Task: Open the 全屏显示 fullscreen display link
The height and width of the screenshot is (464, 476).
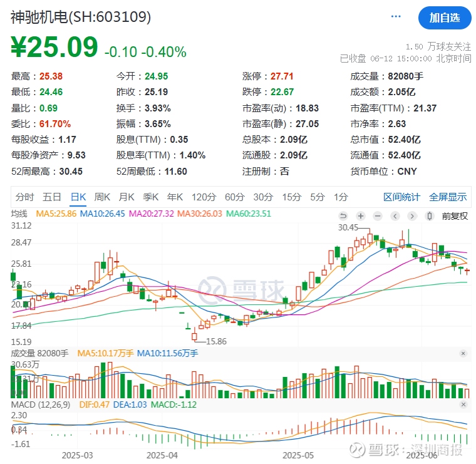Action: click(448, 197)
